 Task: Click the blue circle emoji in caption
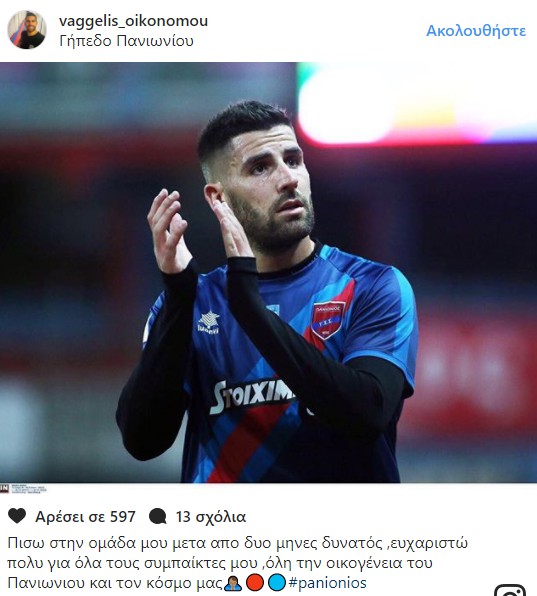tap(276, 583)
